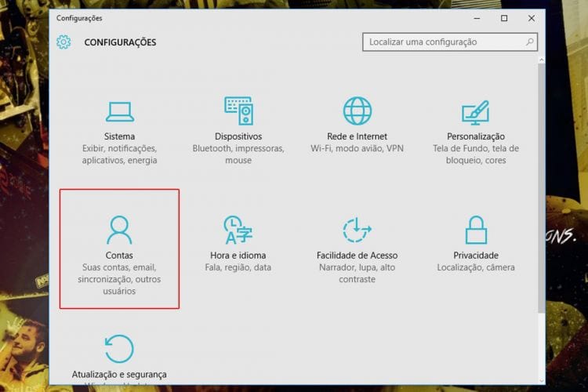Click the magnifier icon in search box
This screenshot has height=392, width=588.
click(529, 42)
